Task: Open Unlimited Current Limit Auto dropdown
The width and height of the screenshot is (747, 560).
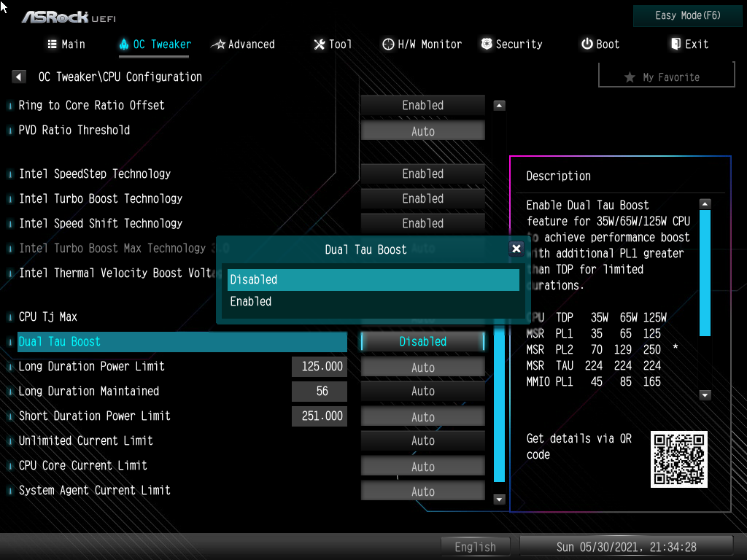Action: click(x=422, y=440)
